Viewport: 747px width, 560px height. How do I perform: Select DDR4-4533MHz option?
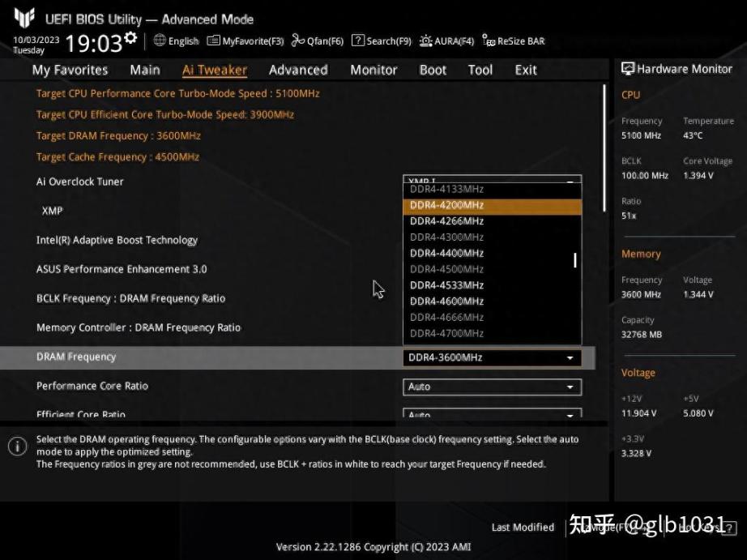pos(492,285)
